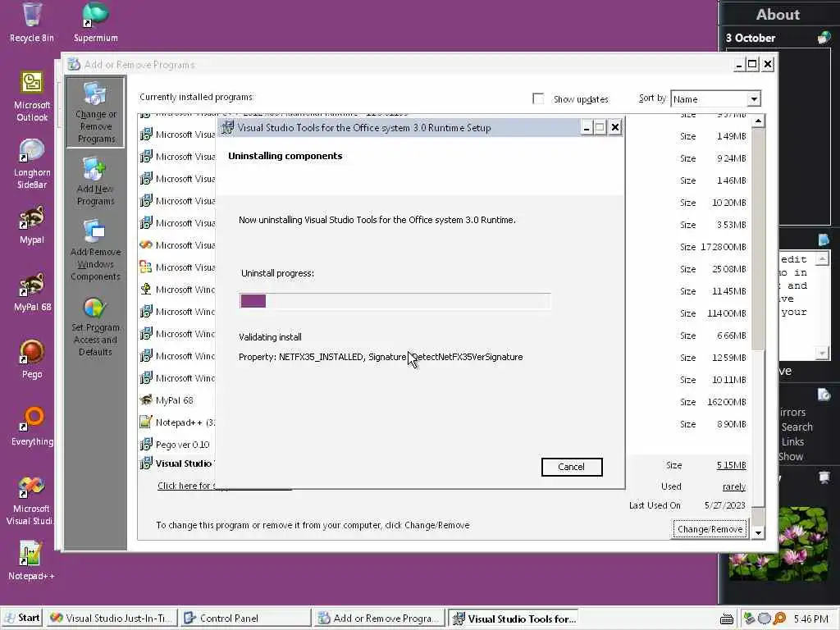Click the sidebar icon next to 3 October
The image size is (840, 630).
click(x=824, y=38)
